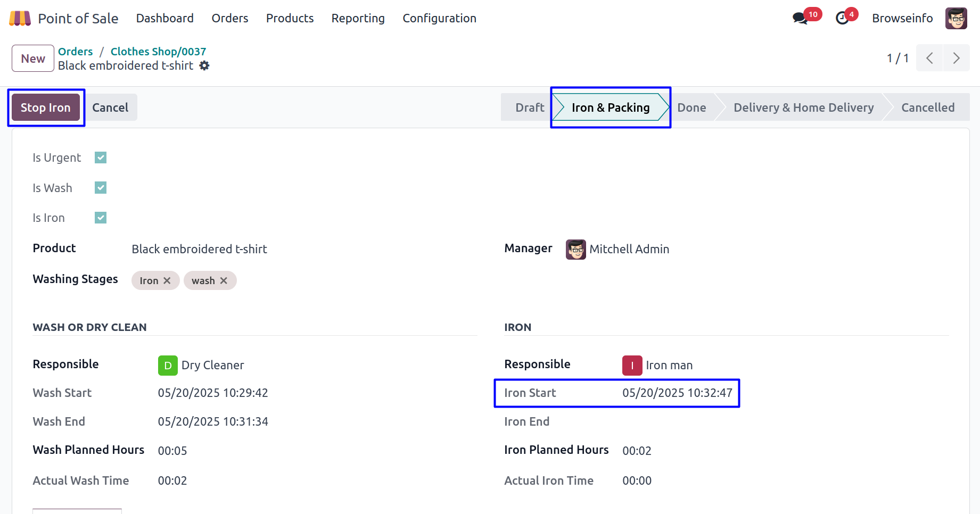The height and width of the screenshot is (514, 980).
Task: Open the activities clock icon with 4 badge
Action: pos(842,19)
